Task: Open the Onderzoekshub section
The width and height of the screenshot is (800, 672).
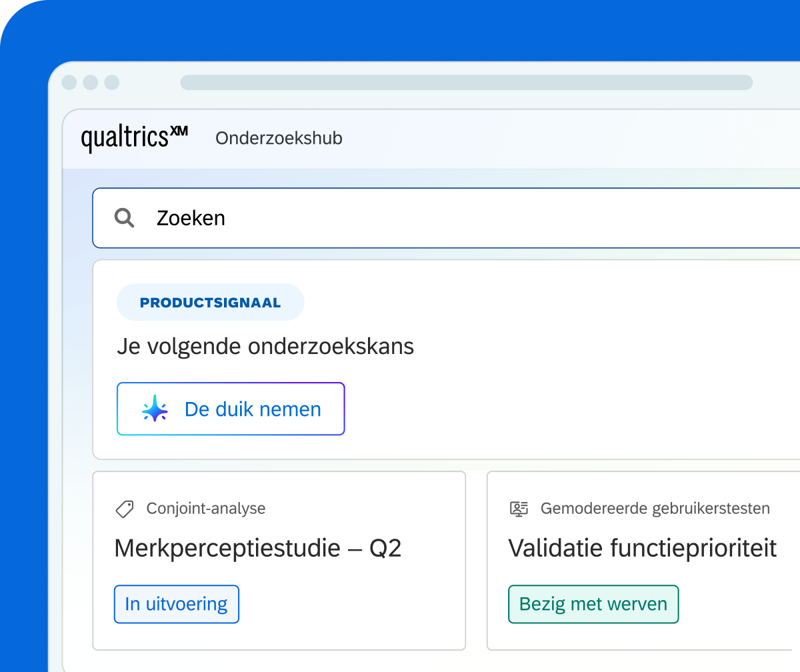Action: pos(279,138)
